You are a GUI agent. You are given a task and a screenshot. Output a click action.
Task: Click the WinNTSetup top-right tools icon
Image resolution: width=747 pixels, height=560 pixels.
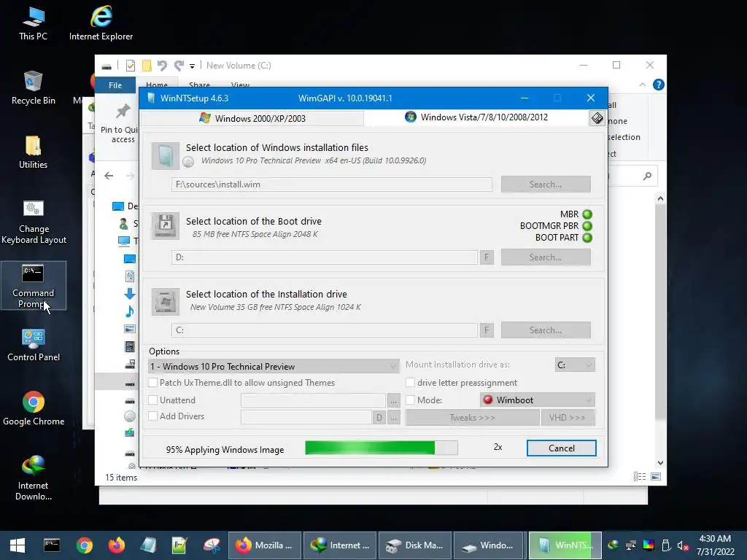597,118
